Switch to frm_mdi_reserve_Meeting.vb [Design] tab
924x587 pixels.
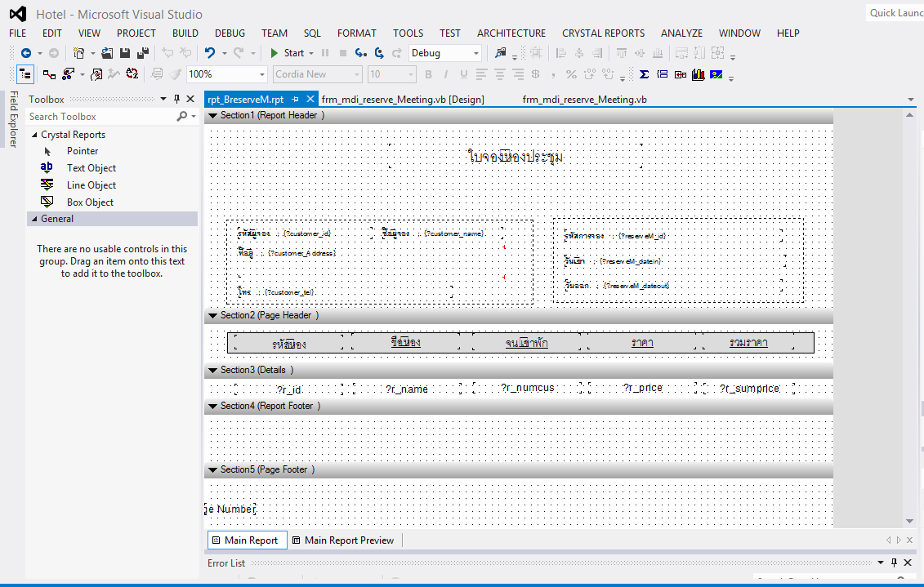pos(403,100)
